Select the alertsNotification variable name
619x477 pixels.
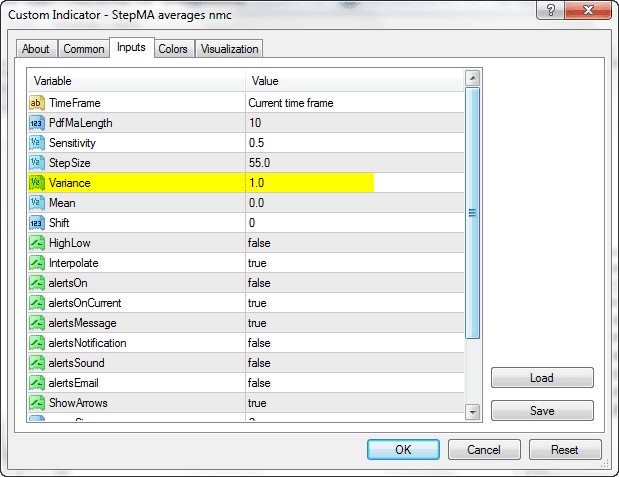pos(87,343)
